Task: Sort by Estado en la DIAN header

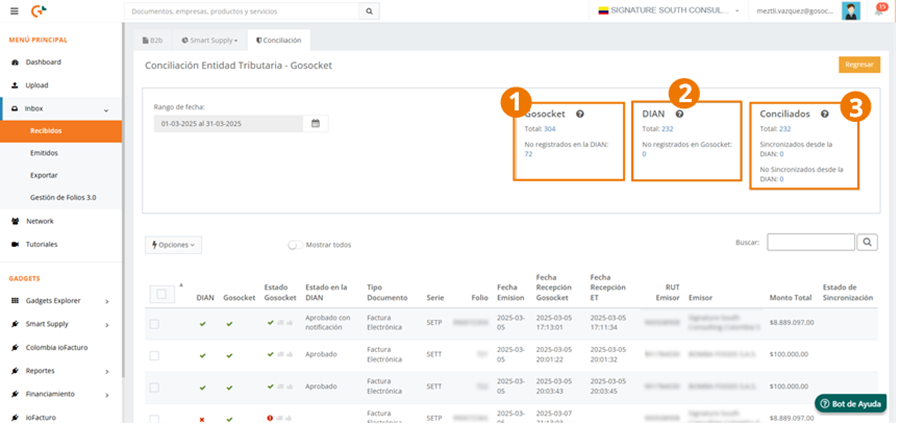Action: [x=327, y=292]
